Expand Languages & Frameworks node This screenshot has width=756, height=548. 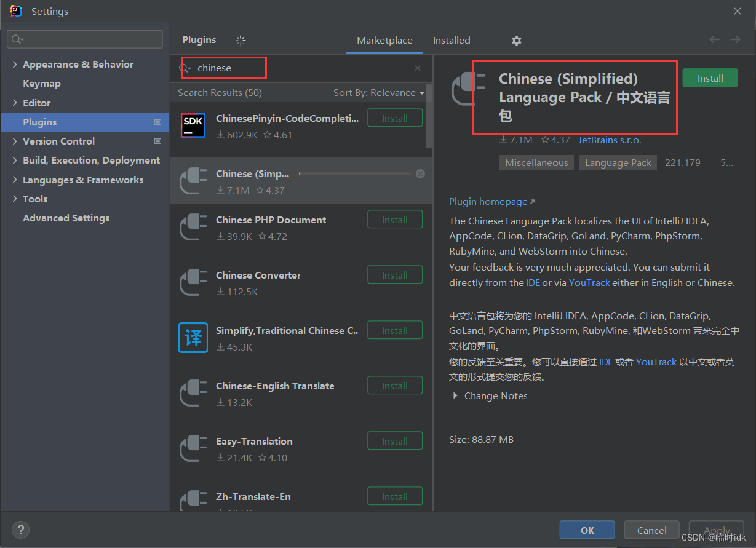point(15,180)
